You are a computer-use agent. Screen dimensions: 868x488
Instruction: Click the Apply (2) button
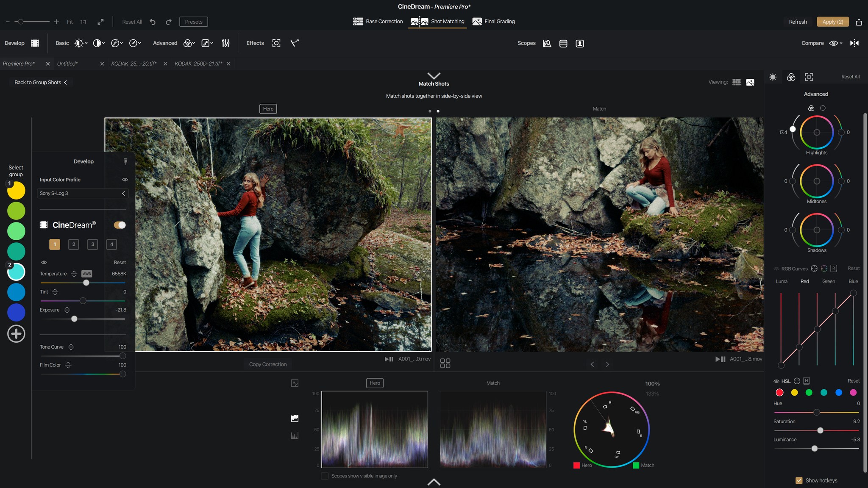pyautogui.click(x=832, y=22)
